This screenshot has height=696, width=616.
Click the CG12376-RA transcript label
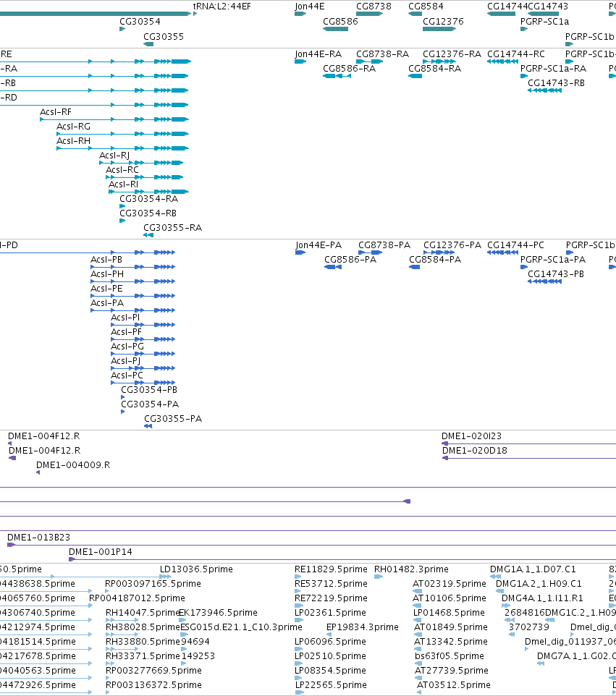452,54
